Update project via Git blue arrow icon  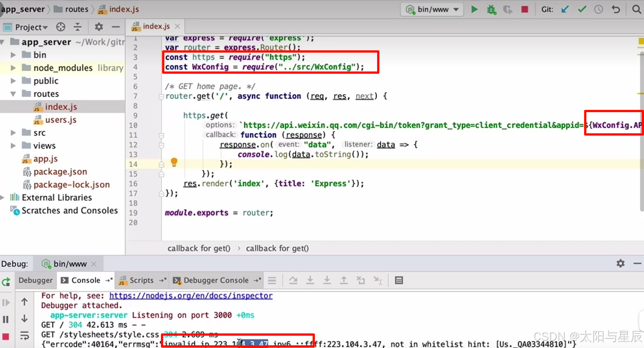(565, 9)
